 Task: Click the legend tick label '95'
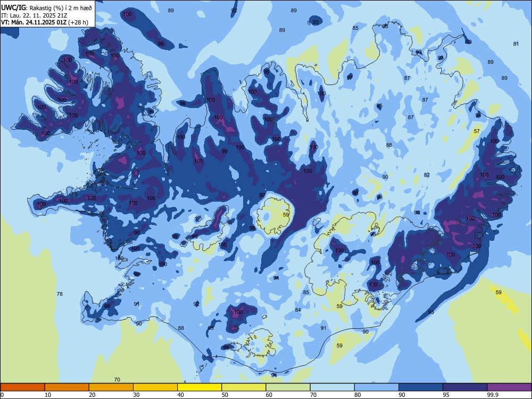(446, 395)
